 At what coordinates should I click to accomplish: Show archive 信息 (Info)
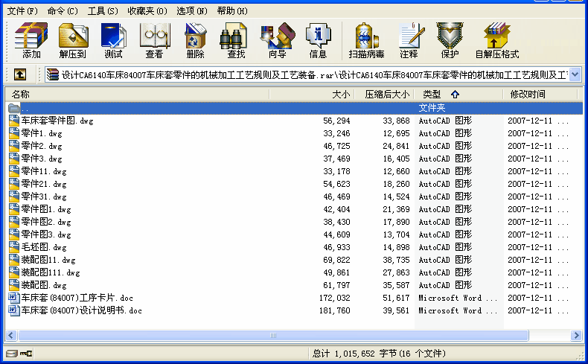coord(318,40)
